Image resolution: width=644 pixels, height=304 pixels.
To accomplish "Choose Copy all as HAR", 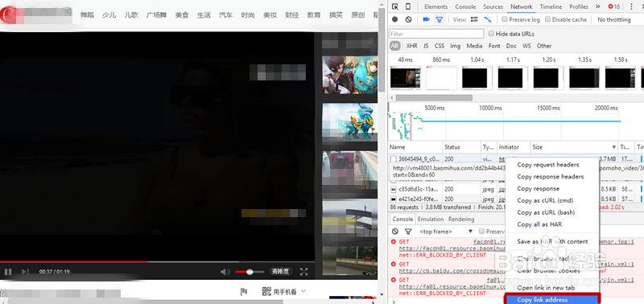I will [x=539, y=224].
